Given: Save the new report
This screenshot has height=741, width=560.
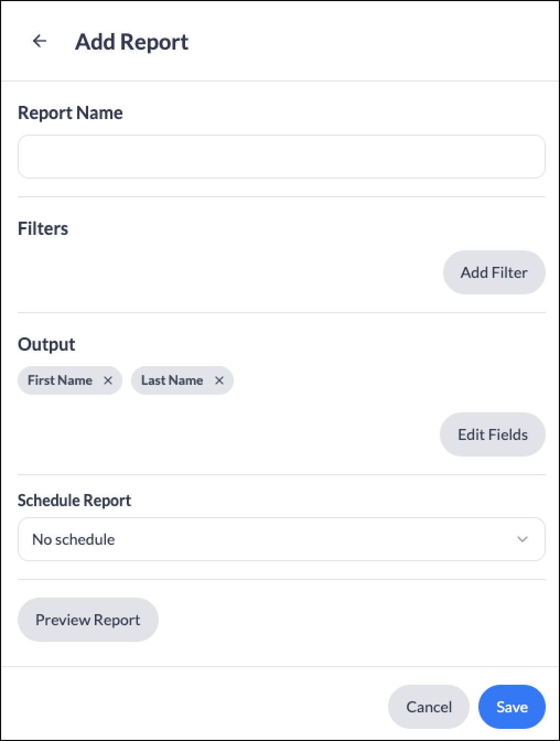Looking at the screenshot, I should click(512, 707).
